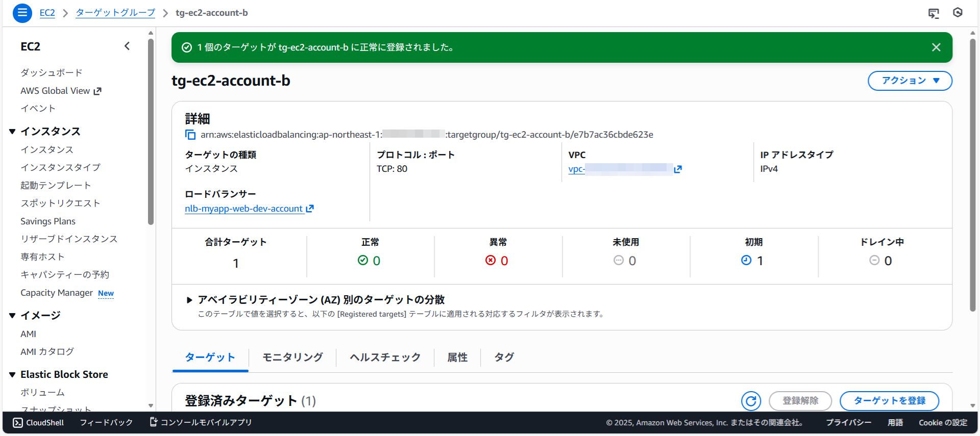980x436 pixels.
Task: Switch to the モニタリング tab
Action: (292, 357)
